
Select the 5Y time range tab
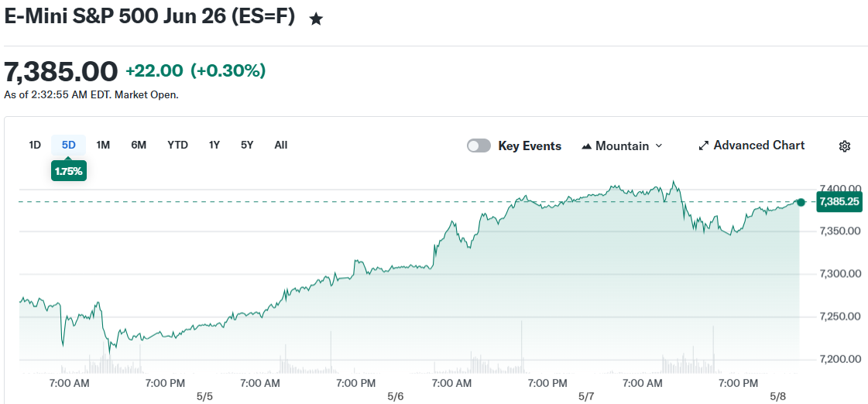click(x=247, y=145)
